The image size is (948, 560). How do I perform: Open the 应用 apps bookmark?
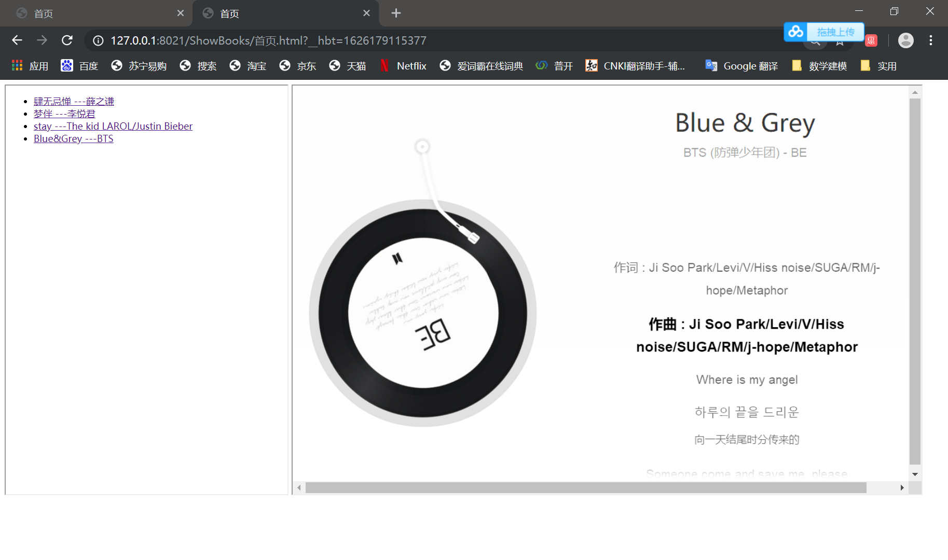tap(30, 66)
